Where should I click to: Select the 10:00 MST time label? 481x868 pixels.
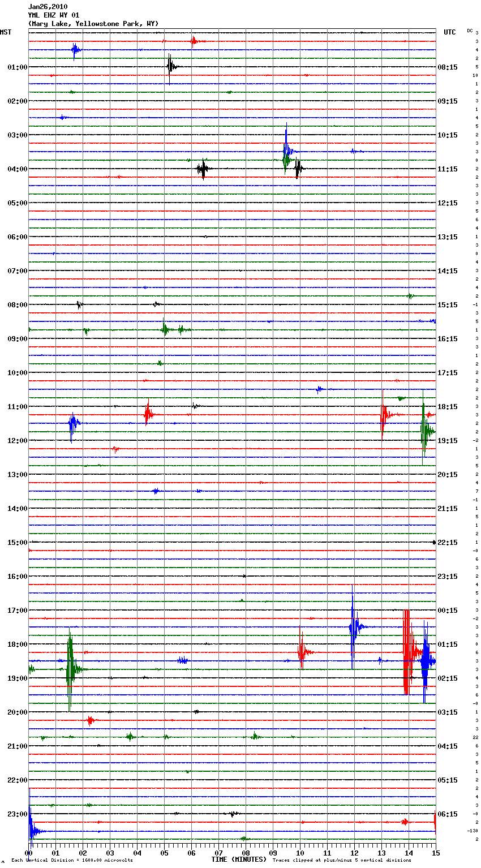pyautogui.click(x=17, y=373)
